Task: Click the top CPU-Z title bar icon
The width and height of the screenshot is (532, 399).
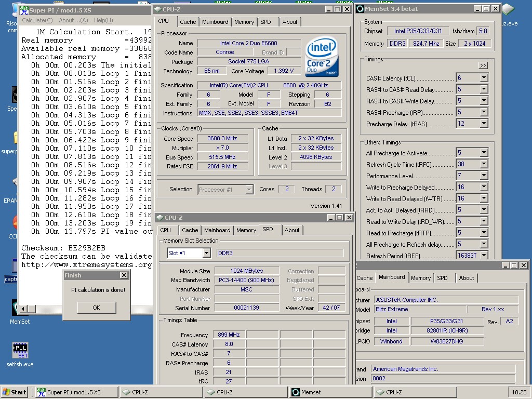Action: click(x=158, y=9)
